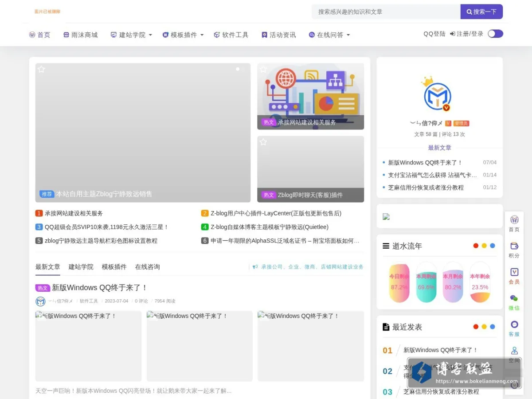
Task: Click slider pagination dot on main banner
Action: coord(238,69)
